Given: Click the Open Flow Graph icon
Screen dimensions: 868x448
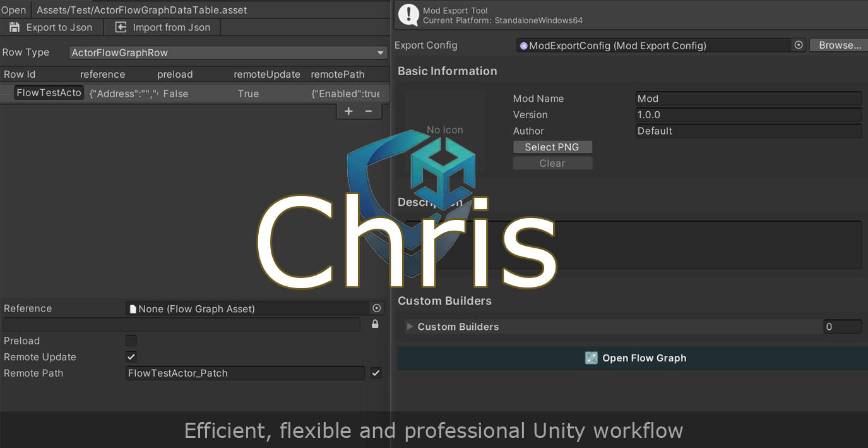Looking at the screenshot, I should (591, 358).
